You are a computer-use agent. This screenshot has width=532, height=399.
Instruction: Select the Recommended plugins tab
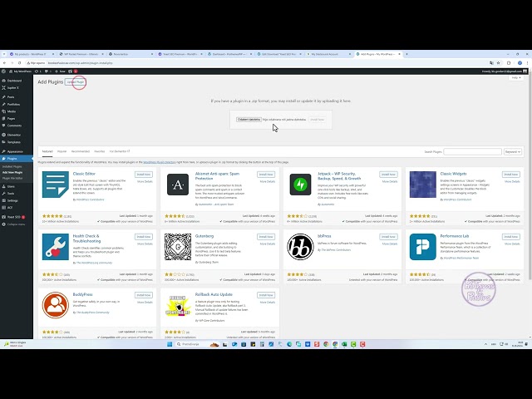81,151
